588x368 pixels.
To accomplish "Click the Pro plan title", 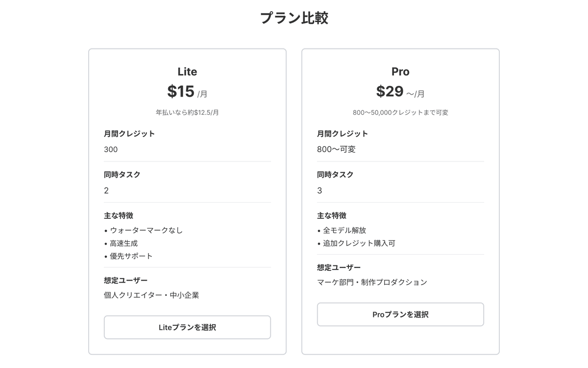I will coord(400,72).
